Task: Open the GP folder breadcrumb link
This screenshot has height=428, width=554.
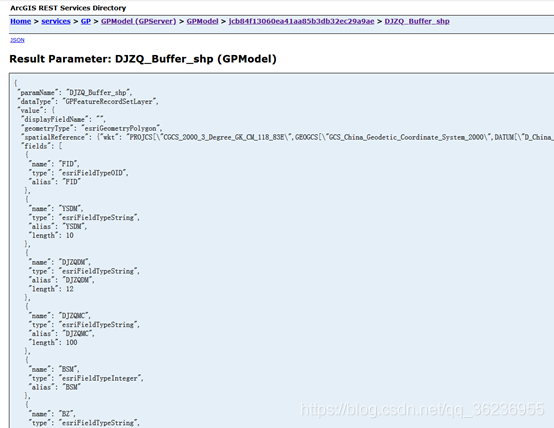Action: pos(86,21)
